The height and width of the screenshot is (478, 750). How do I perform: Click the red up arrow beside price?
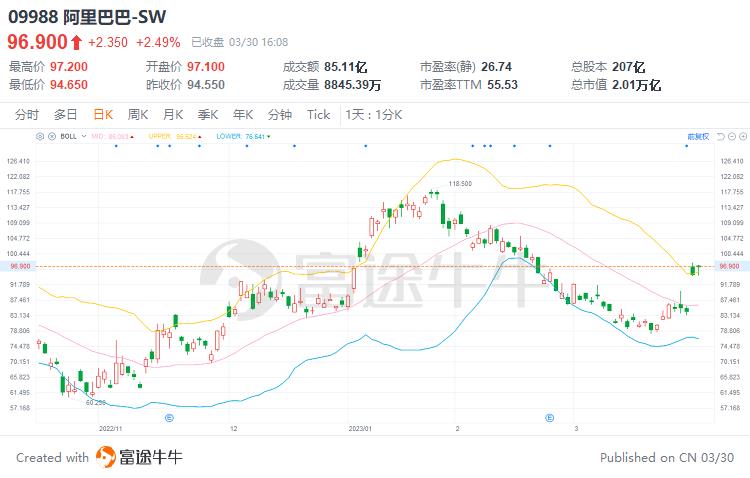coord(77,43)
